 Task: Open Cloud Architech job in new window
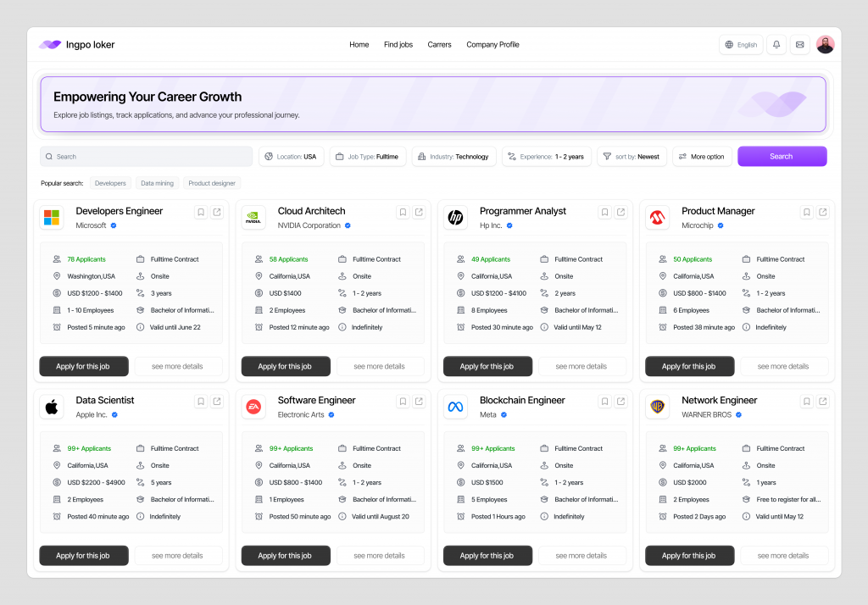[x=419, y=213]
